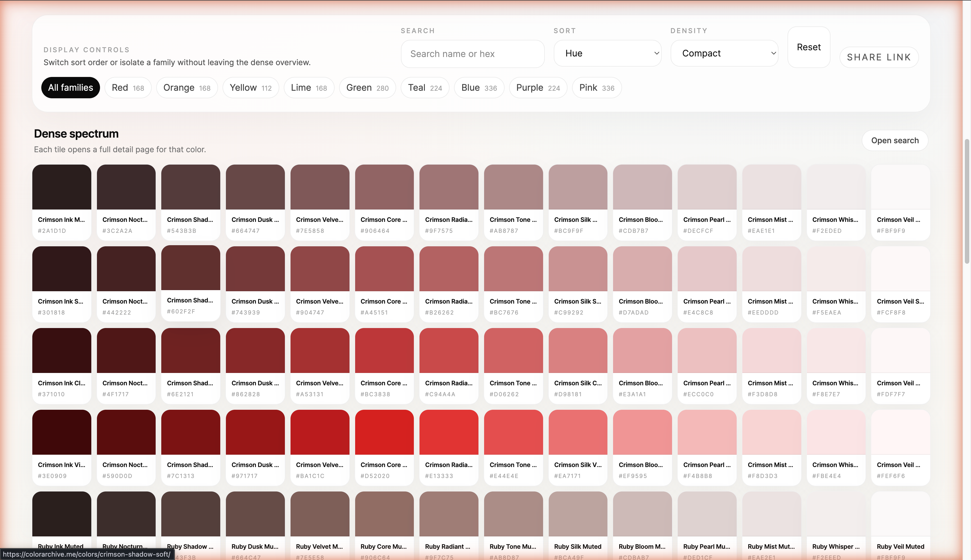
Task: Filter by Yellow family chip
Action: click(x=250, y=88)
